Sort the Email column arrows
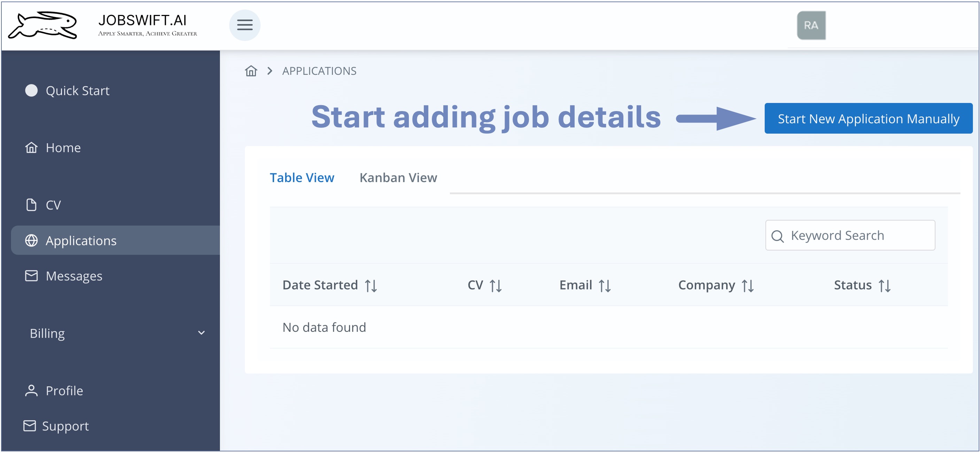 click(605, 286)
